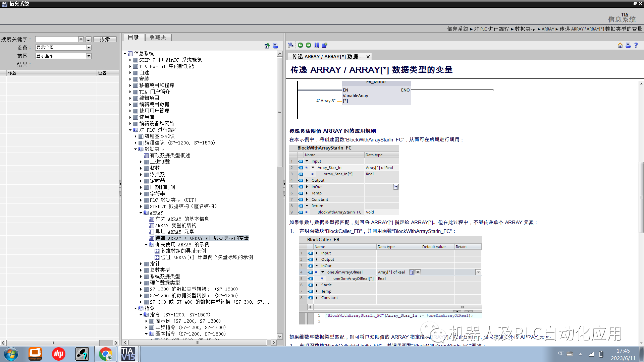
Task: Click 对 PLC 进行编程 in breadcrumb
Action: [x=491, y=29]
